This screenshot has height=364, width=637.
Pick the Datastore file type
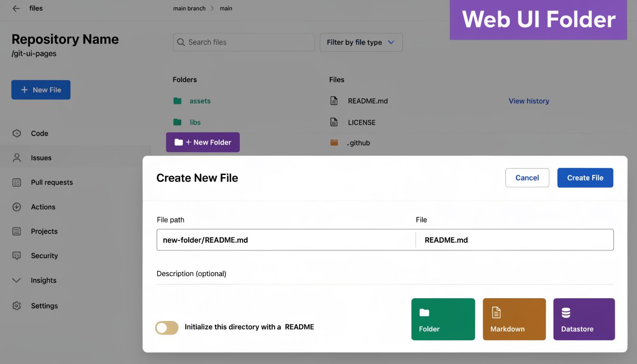[x=584, y=319]
